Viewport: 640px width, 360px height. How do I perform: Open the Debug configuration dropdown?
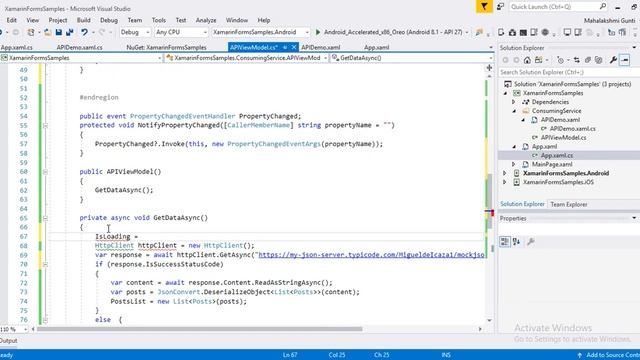click(x=136, y=32)
